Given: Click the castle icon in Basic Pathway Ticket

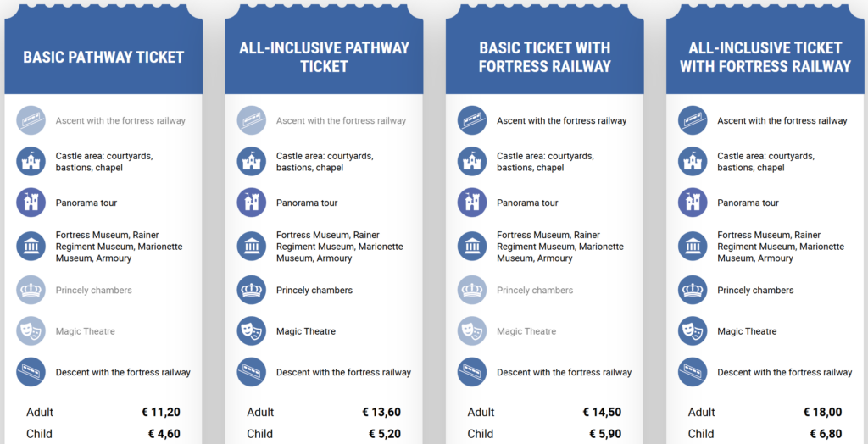Looking at the screenshot, I should tap(31, 161).
